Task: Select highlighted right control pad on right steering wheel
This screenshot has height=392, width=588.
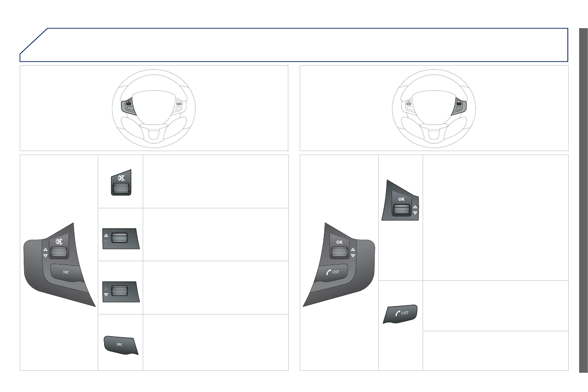Action: point(459,107)
